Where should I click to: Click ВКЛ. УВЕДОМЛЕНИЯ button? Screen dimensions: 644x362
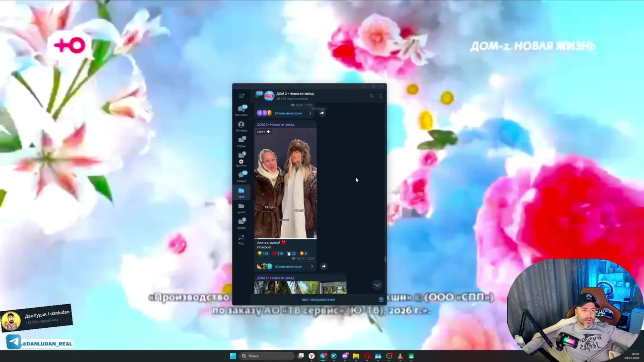click(x=318, y=300)
